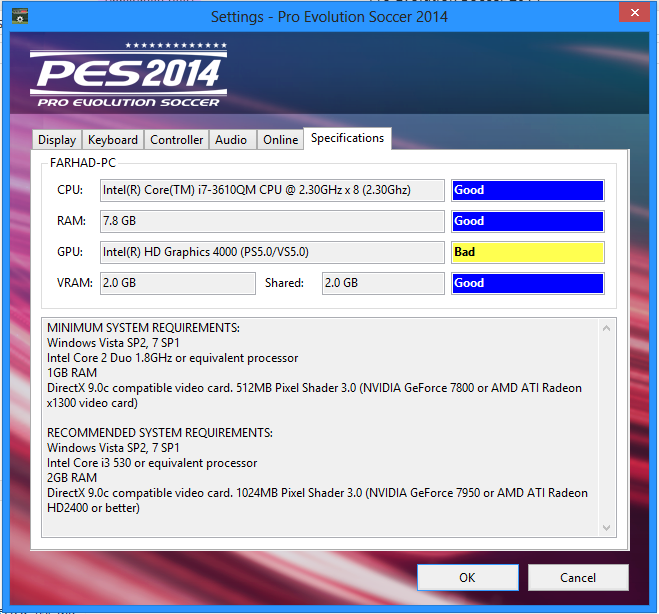This screenshot has height=614, width=659.
Task: Open the Keyboard tab
Action: (x=113, y=140)
